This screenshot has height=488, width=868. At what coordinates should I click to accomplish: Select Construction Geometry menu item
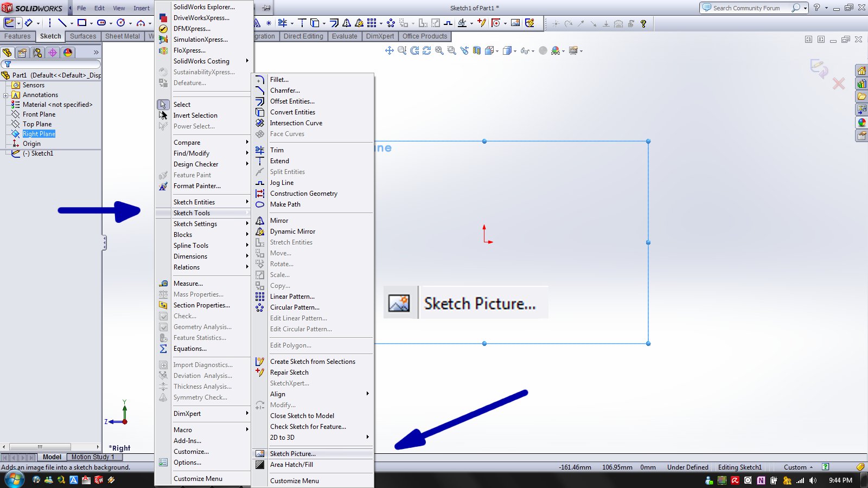pyautogui.click(x=304, y=194)
